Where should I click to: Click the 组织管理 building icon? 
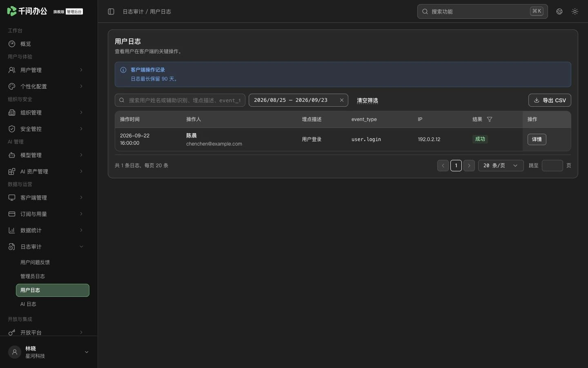[12, 112]
